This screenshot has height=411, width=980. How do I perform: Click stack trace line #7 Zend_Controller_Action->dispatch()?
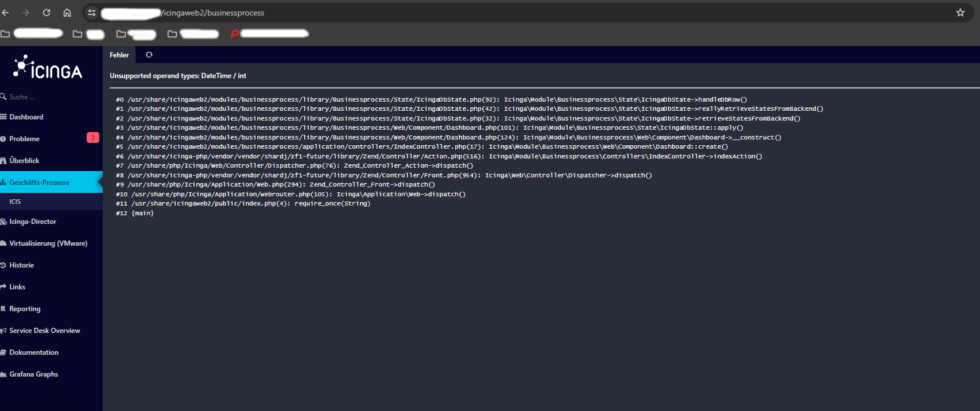pos(295,165)
